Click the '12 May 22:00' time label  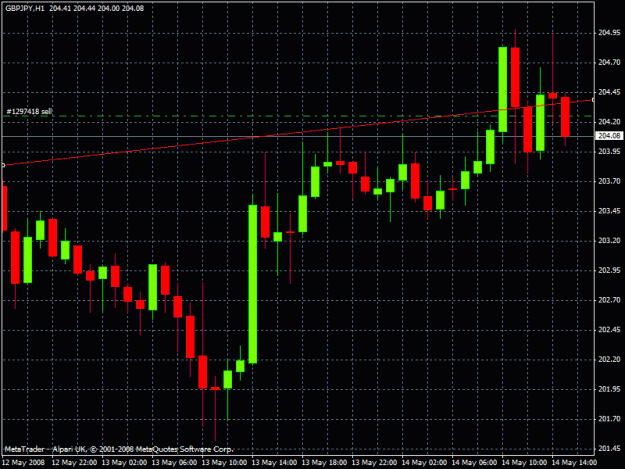[74, 463]
